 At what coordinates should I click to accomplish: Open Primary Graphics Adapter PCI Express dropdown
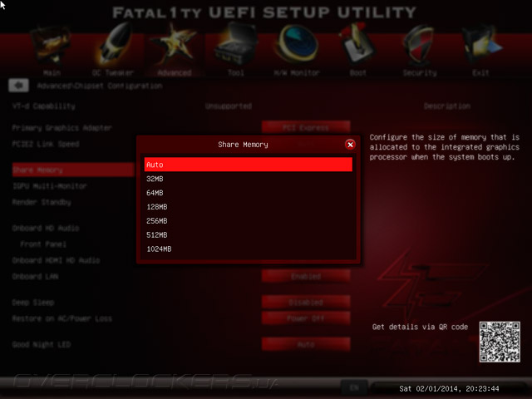[x=306, y=127]
